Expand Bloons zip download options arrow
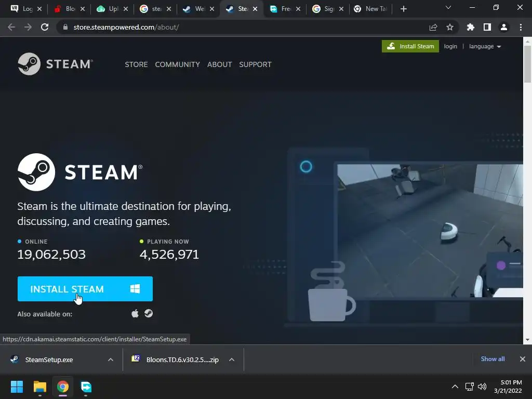This screenshot has width=532, height=399. pos(232,360)
